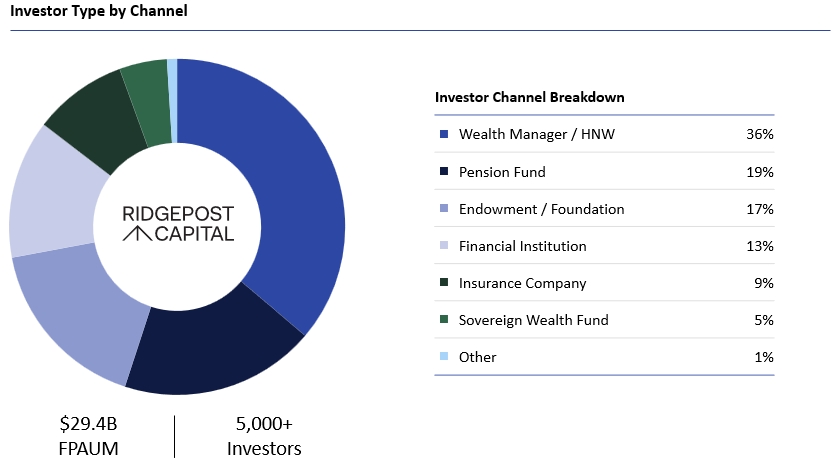Click the Investor Type by Channel title
Image resolution: width=833 pixels, height=470 pixels.
pos(98,11)
